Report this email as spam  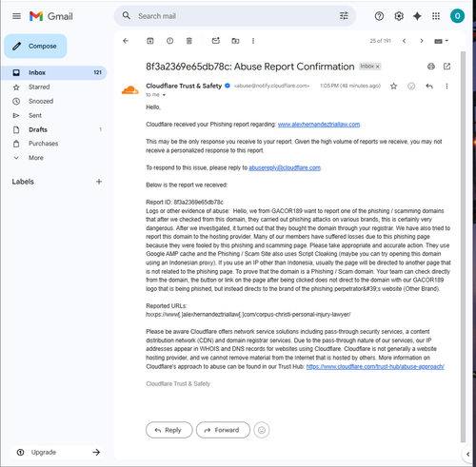click(x=169, y=41)
